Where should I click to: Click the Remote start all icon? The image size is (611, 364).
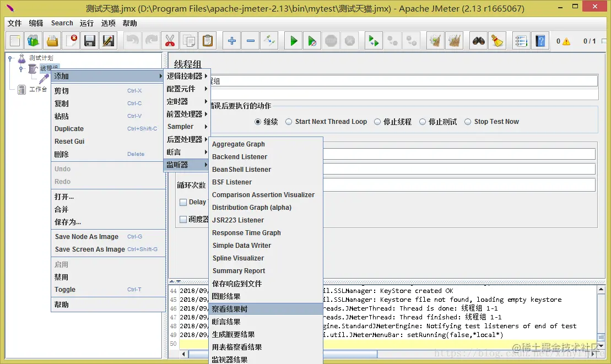pos(374,41)
